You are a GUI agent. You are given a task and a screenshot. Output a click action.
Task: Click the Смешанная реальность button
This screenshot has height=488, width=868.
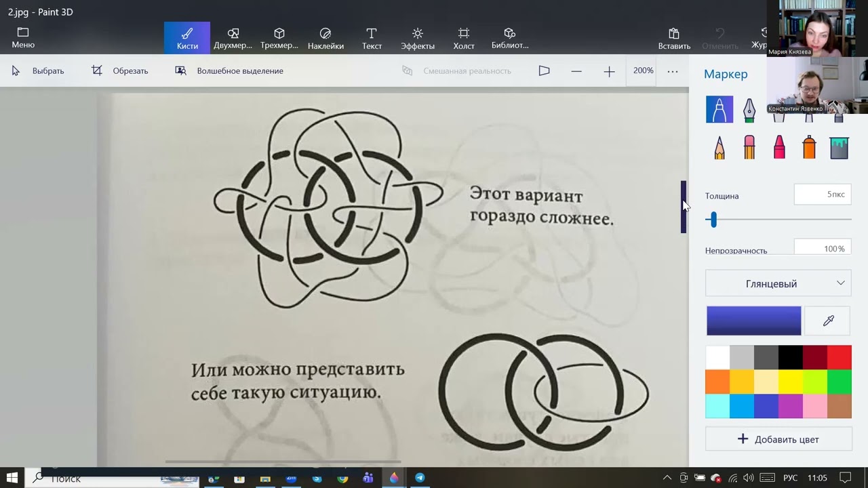[456, 70]
